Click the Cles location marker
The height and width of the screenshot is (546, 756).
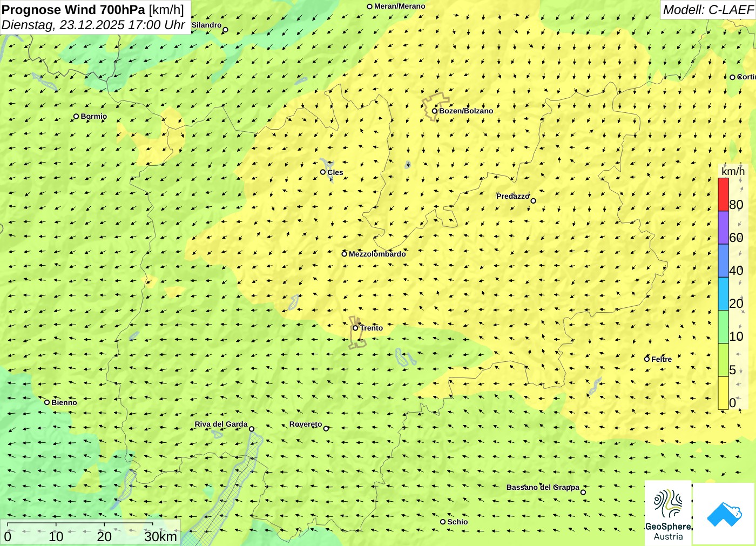pyautogui.click(x=323, y=172)
